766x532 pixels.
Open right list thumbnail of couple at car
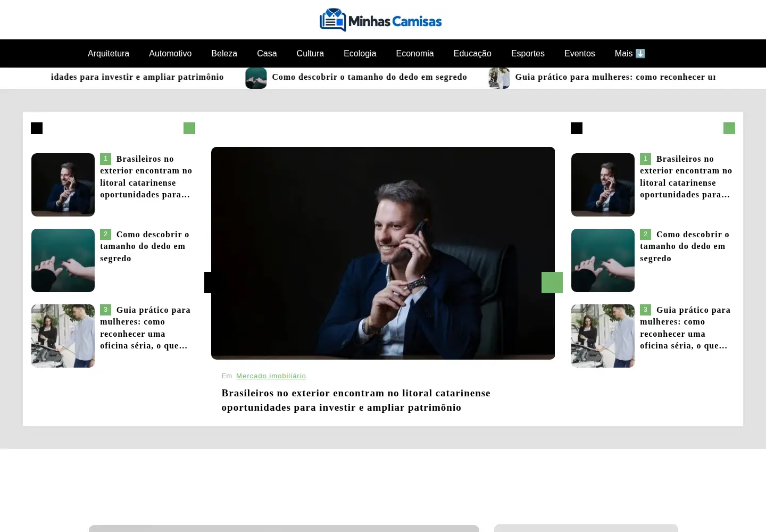603,336
